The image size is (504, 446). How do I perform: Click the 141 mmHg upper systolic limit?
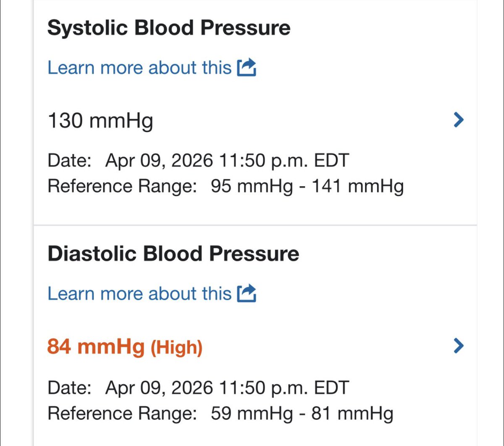357,186
